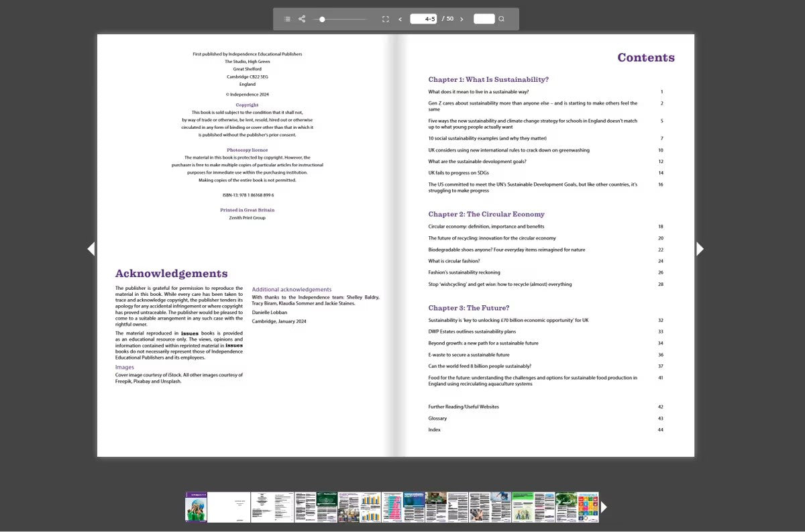
Task: Flip to next spread with right arrow
Action: [700, 249]
